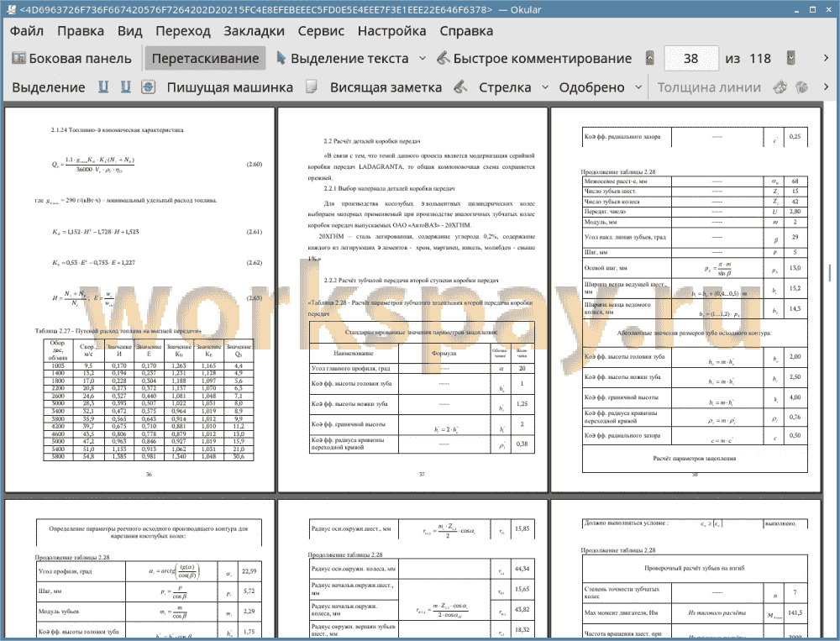Click the quick annotation pen icon

pyautogui.click(x=443, y=58)
